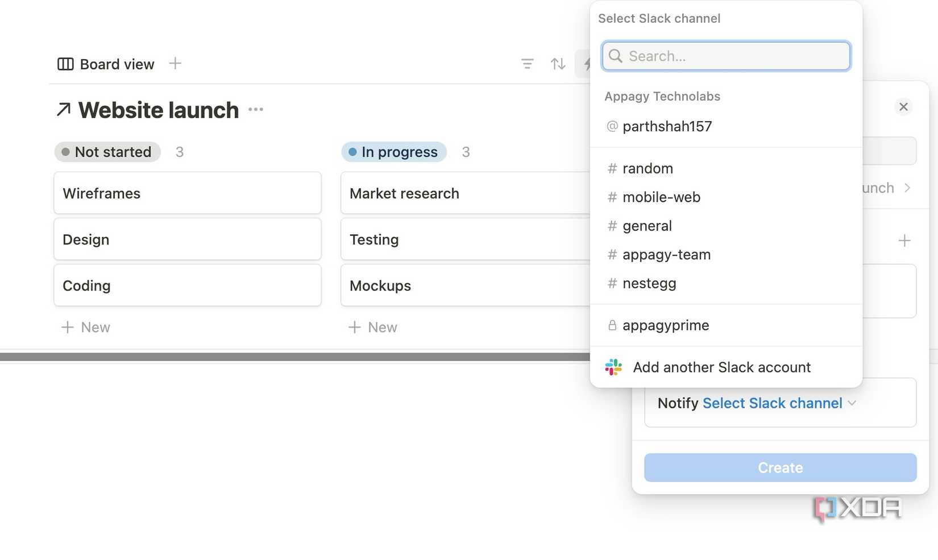Click the plus icon in the automation panel
938x560 pixels.
(904, 240)
